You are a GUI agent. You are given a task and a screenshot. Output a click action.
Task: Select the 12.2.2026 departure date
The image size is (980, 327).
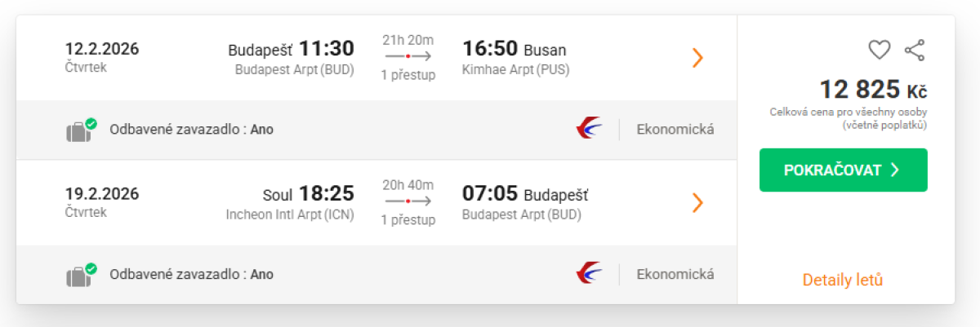pos(102,49)
